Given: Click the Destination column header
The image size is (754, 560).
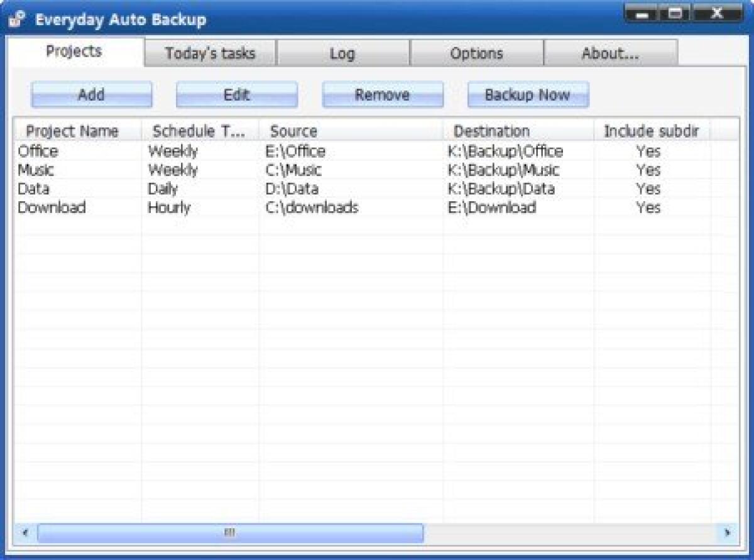Looking at the screenshot, I should 491,131.
